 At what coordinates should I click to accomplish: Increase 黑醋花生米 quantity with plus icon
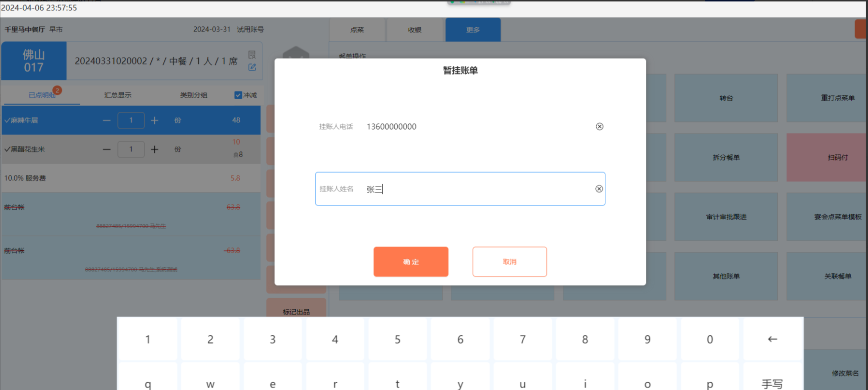pyautogui.click(x=155, y=149)
